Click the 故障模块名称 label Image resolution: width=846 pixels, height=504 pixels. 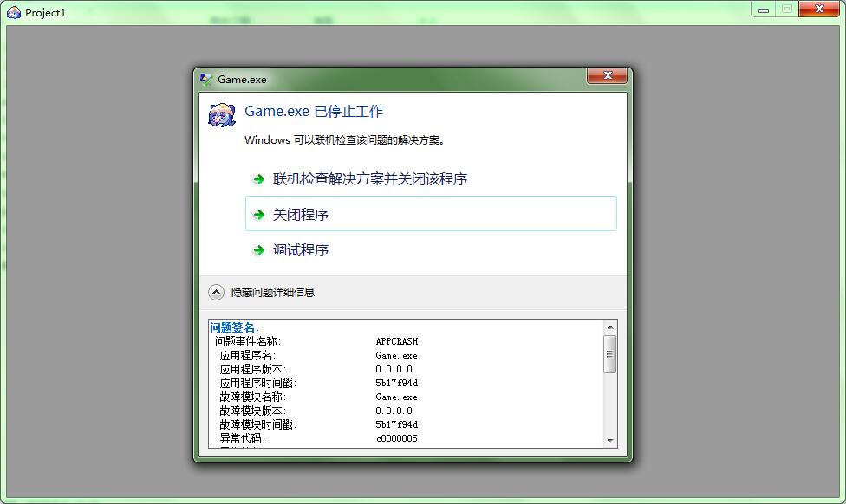[252, 397]
